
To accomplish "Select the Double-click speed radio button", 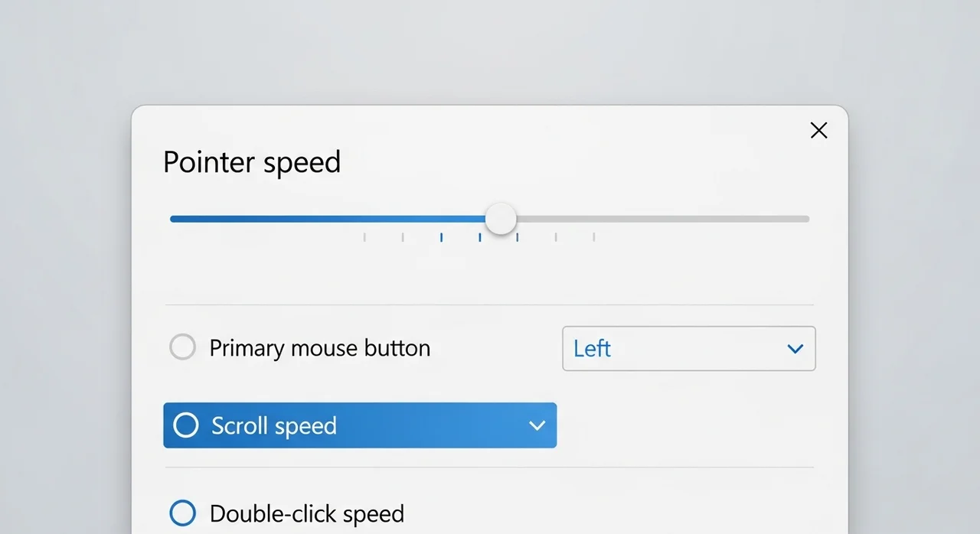I will (x=182, y=513).
